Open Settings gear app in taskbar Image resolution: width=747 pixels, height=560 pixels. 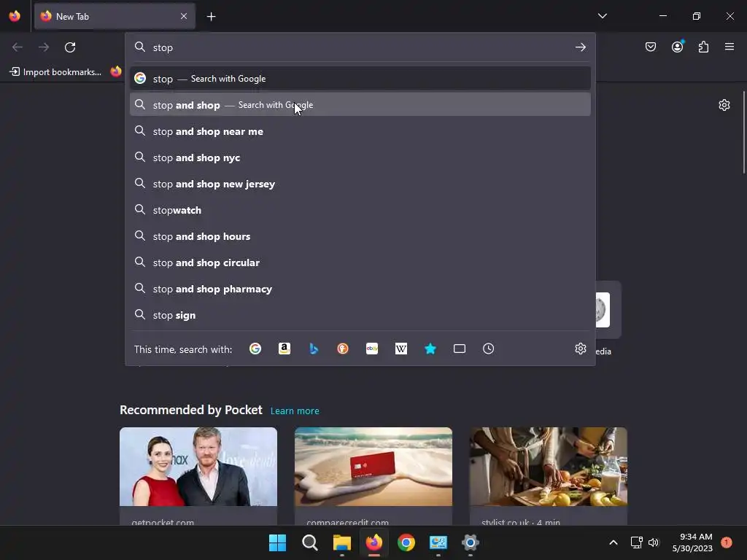[x=471, y=542]
